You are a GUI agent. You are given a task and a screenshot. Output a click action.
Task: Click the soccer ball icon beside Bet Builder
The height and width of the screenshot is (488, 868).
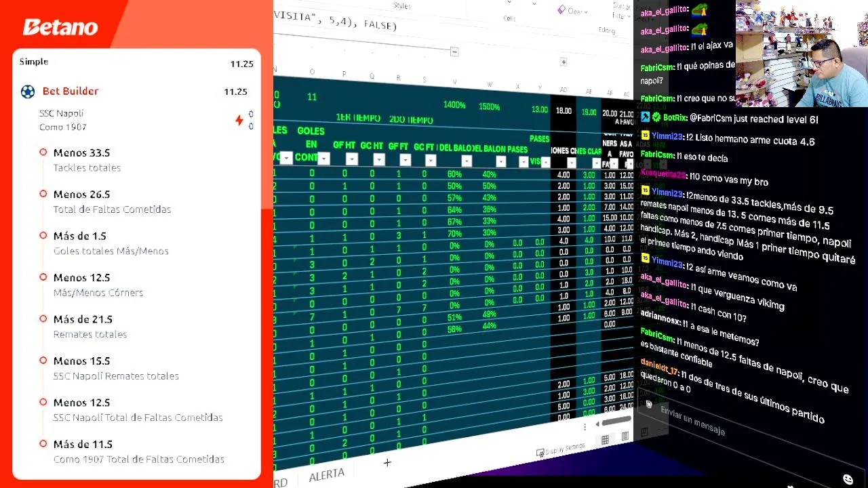coord(28,91)
